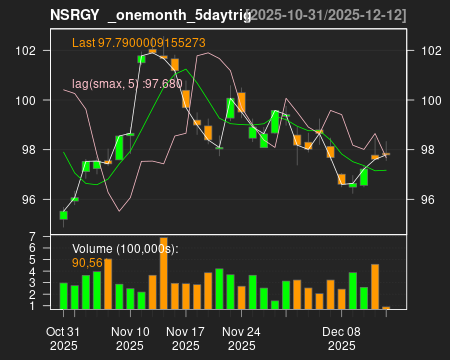Click the 96 label on the right price axis
This screenshot has width=450, height=360.
coord(428,199)
